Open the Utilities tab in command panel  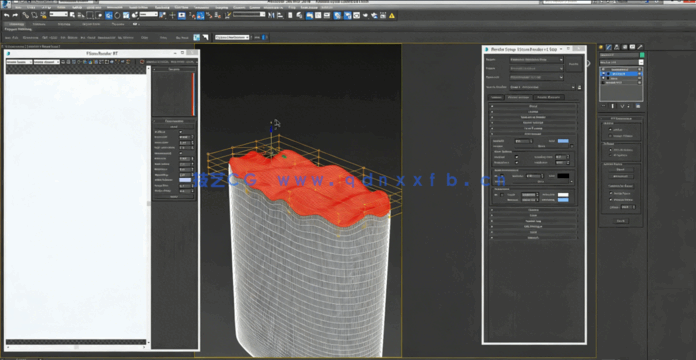point(640,47)
